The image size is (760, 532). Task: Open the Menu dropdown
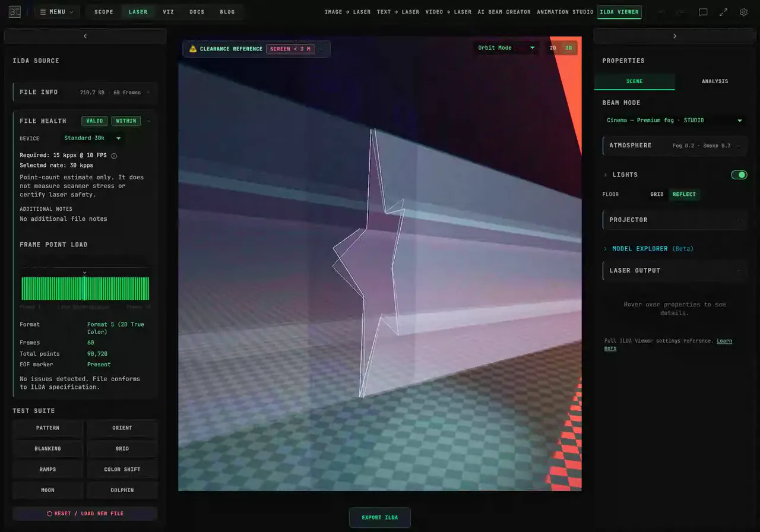56,12
